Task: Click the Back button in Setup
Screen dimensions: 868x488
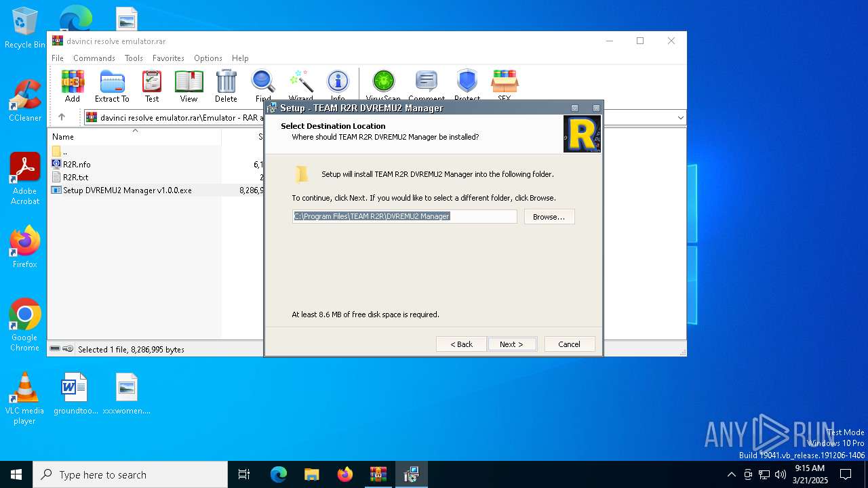Action: click(x=461, y=344)
